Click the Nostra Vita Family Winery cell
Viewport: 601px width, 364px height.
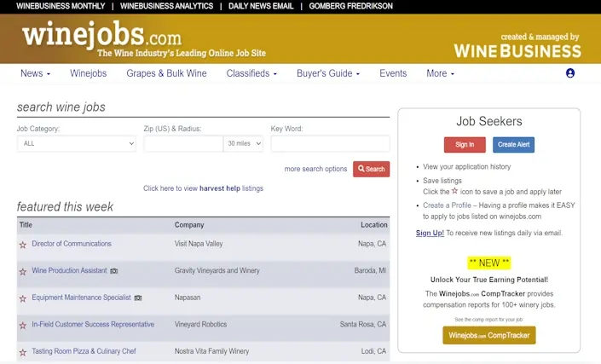pos(212,351)
